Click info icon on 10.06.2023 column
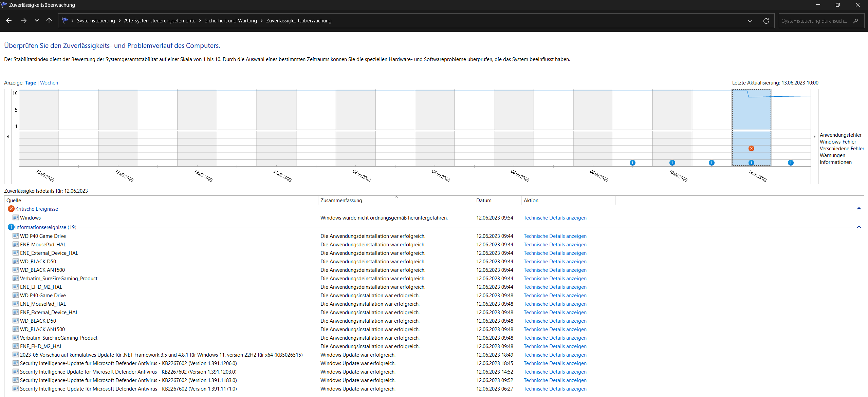Screen dimensions: 868x397 coord(672,163)
